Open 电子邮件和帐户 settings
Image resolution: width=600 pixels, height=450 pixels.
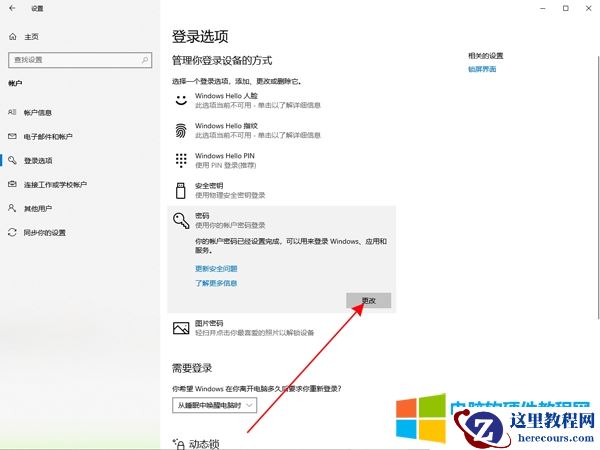click(x=48, y=137)
